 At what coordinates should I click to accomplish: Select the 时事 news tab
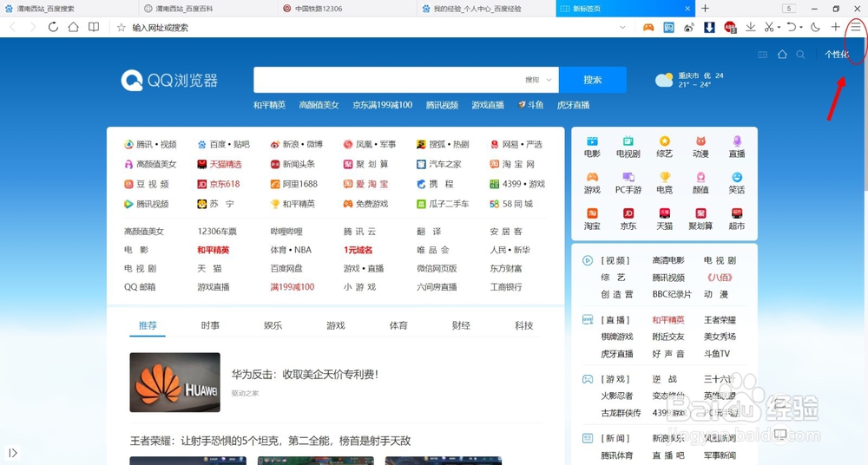click(x=210, y=325)
